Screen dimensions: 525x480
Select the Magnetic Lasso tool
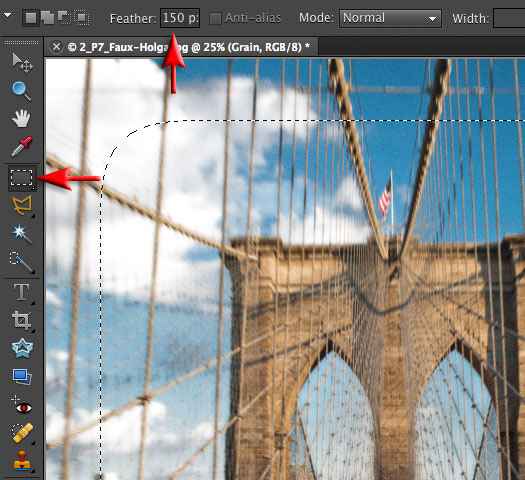click(22, 205)
